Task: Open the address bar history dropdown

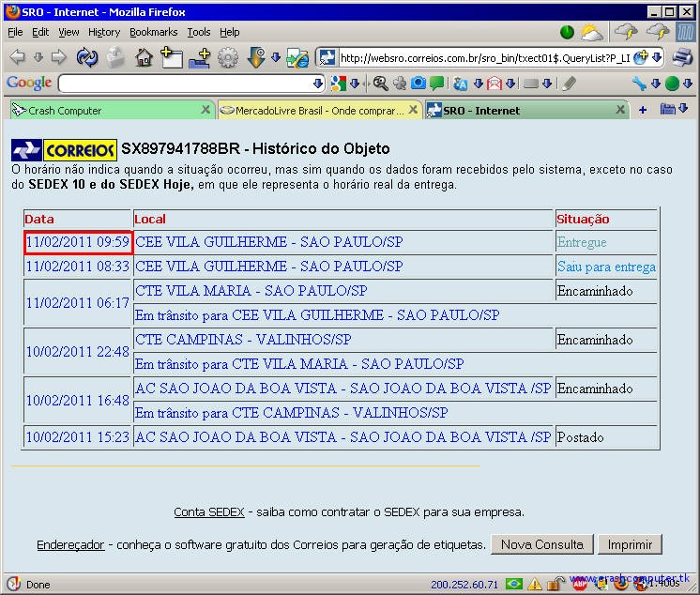Action: 656,57
